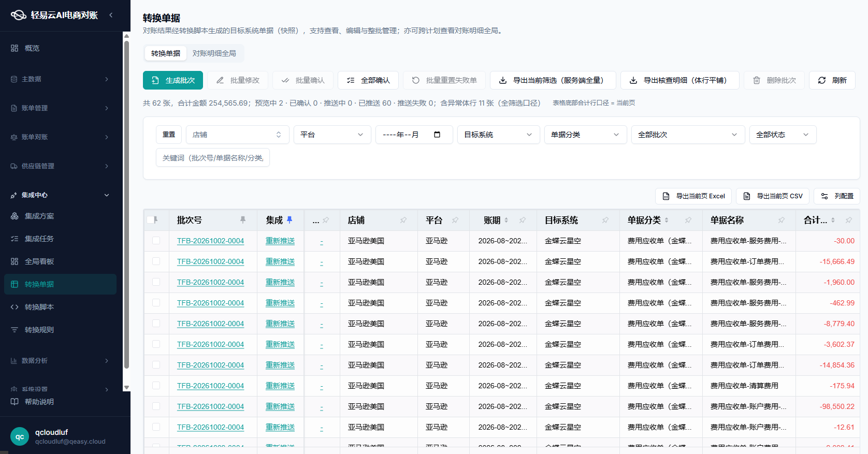This screenshot has height=454, width=868.
Task: Click the 关键词 search input field
Action: pyautogui.click(x=213, y=158)
